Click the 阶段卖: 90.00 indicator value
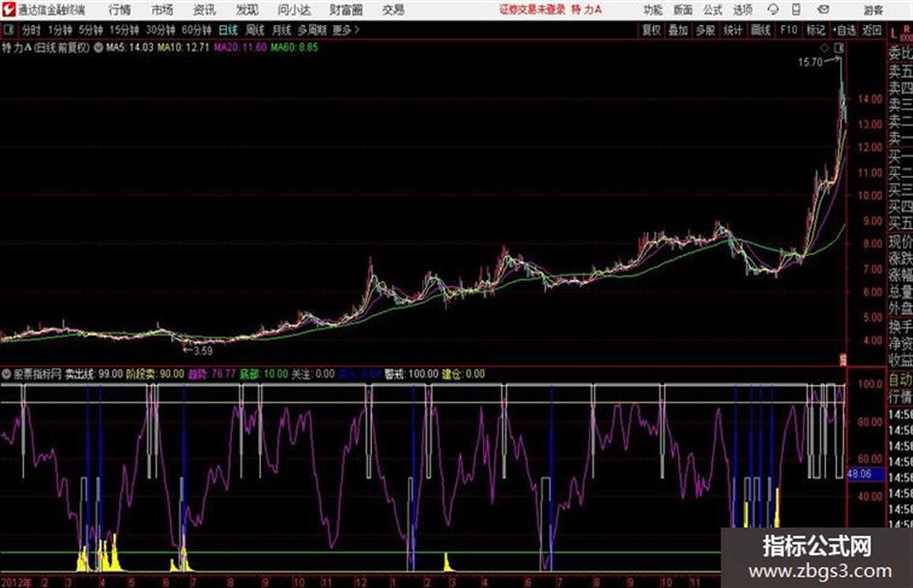The width and height of the screenshot is (913, 588). click(155, 375)
